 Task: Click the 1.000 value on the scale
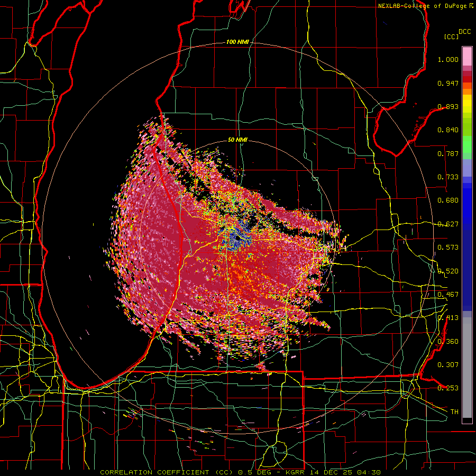click(x=448, y=59)
